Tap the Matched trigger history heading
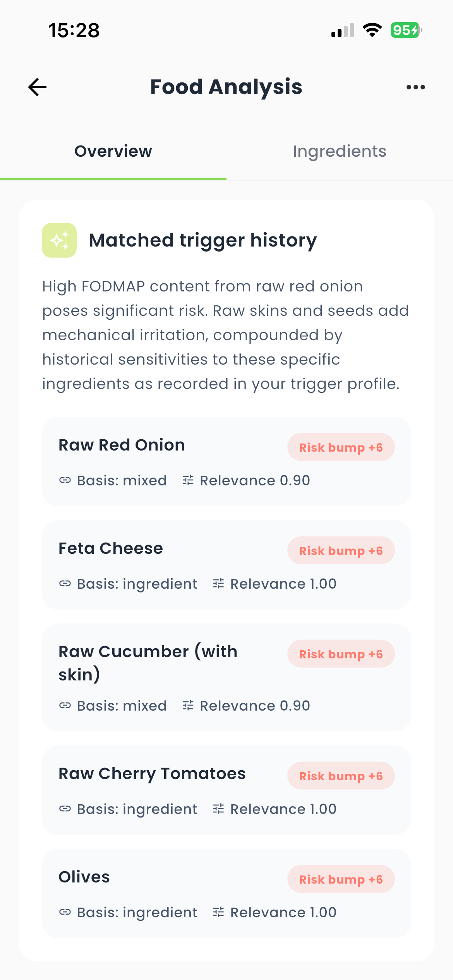The image size is (453, 980). (203, 240)
